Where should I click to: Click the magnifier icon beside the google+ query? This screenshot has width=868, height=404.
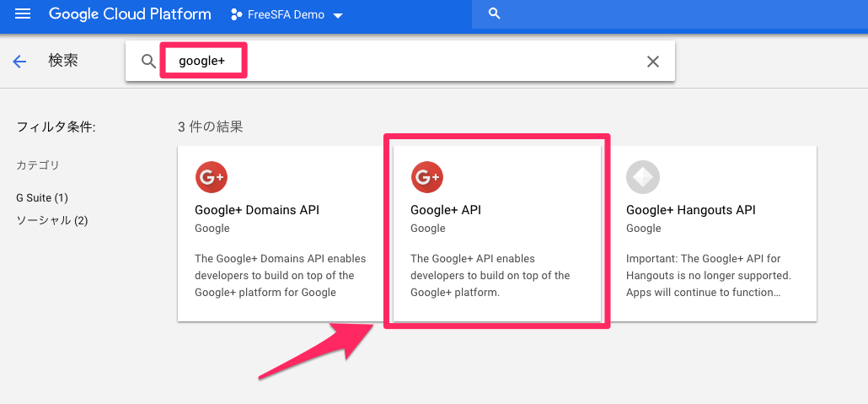pos(148,62)
